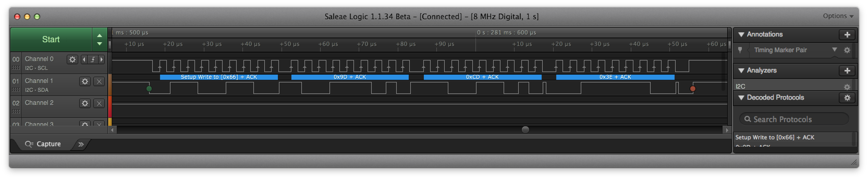
Task: Remove Channel 2 with its X button
Action: tap(99, 104)
